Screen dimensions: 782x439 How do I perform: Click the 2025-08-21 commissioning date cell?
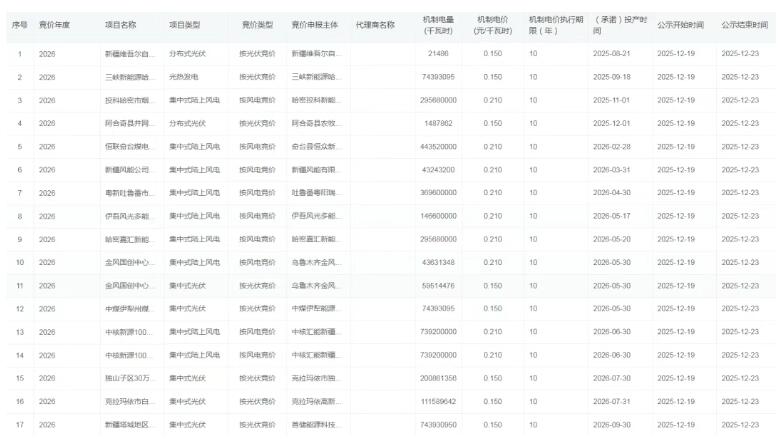coord(612,52)
